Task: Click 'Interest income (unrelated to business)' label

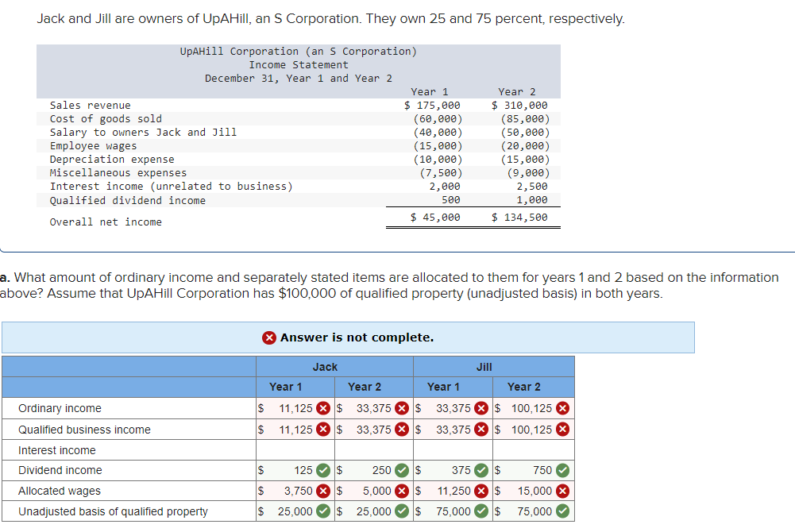Action: 172,187
